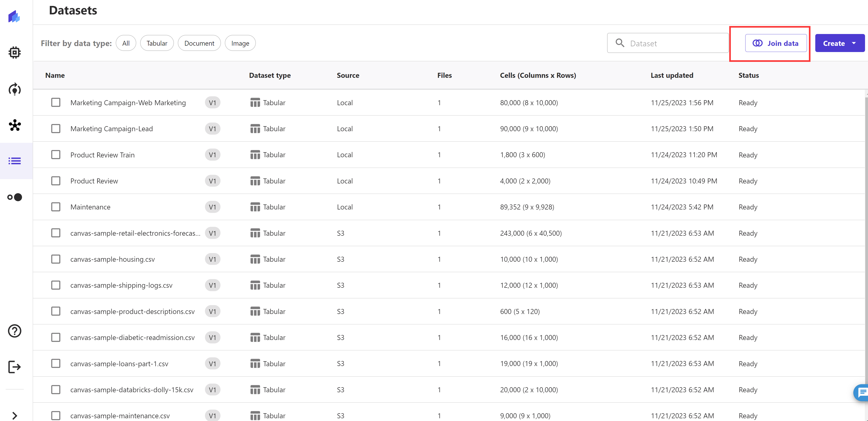Click V1 badge for canvas-sample-product-descriptions.csv
This screenshot has height=421, width=868.
tap(212, 311)
